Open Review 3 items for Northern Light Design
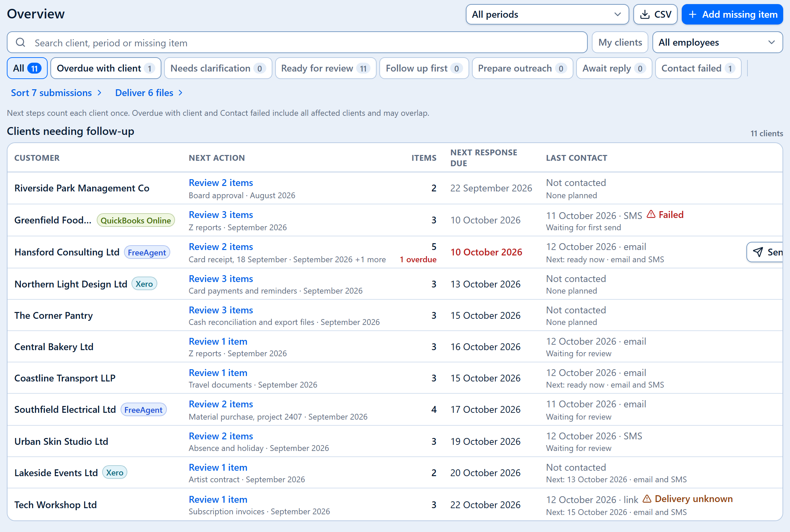 [x=221, y=279]
